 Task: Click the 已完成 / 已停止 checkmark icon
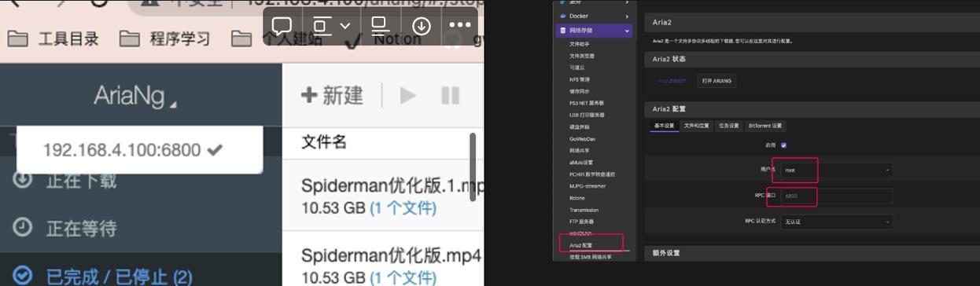[23, 275]
